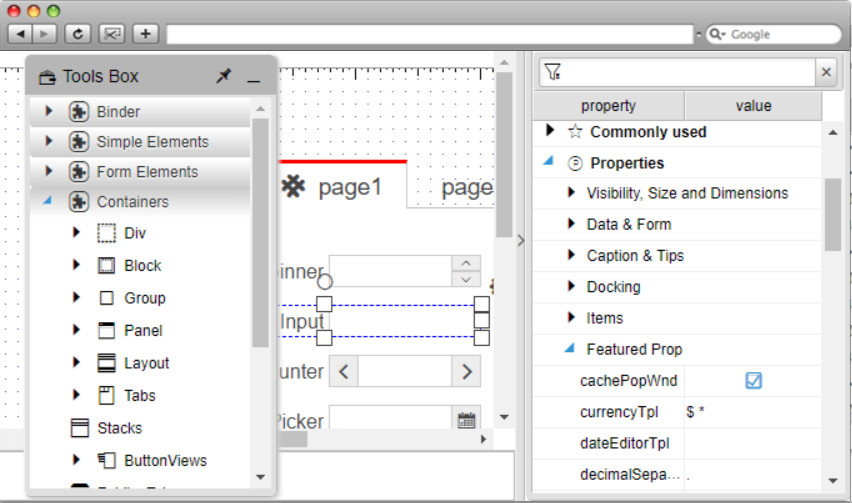Increase spinner value with up arrow

466,263
